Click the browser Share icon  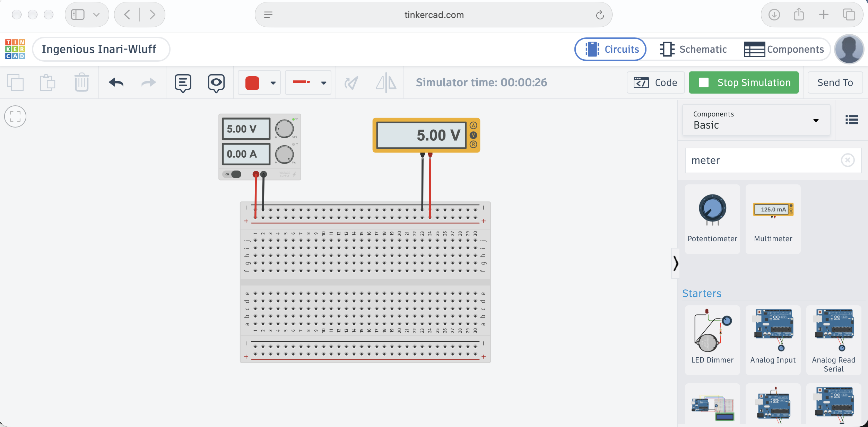(799, 15)
